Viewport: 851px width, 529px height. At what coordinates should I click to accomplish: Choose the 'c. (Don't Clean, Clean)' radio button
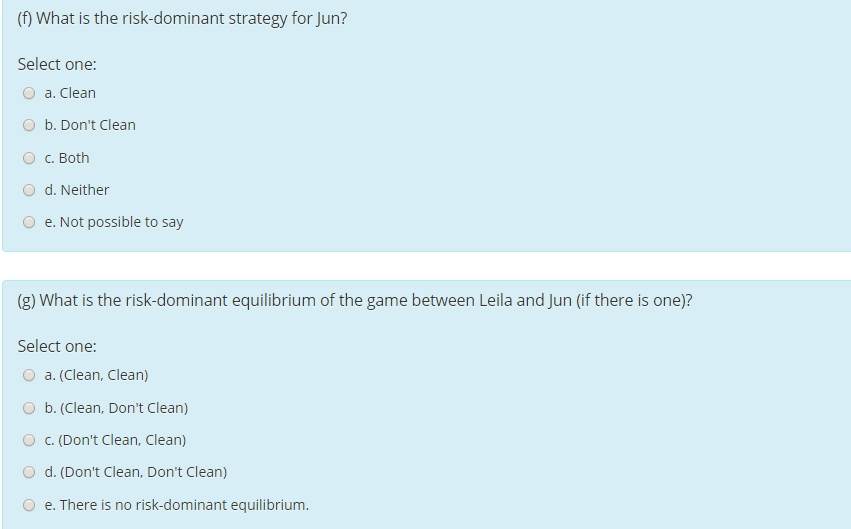29,440
